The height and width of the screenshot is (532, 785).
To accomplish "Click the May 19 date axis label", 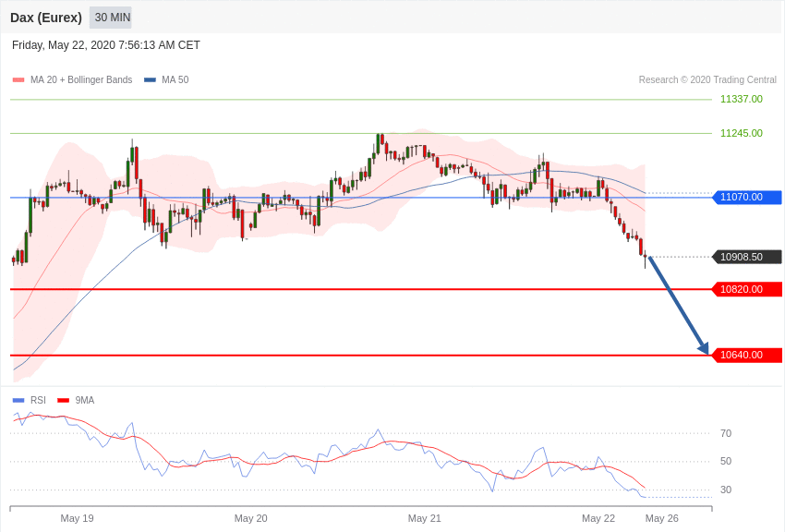I will point(77,518).
